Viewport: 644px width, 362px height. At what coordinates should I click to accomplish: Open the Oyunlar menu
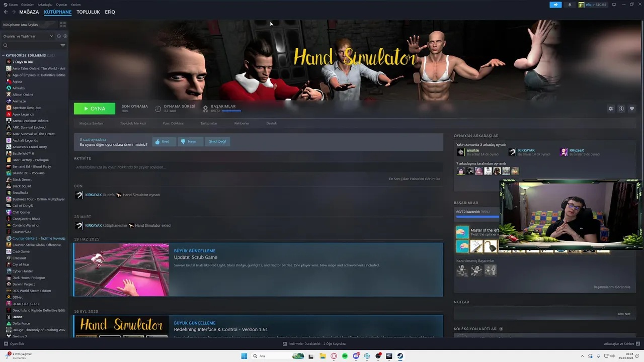tap(62, 5)
